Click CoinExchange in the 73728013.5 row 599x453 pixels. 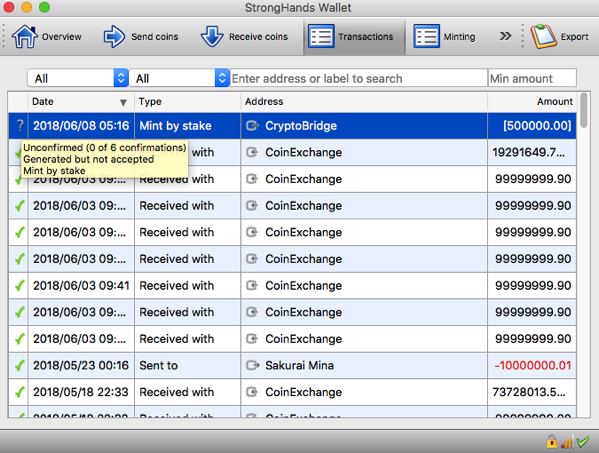(303, 392)
